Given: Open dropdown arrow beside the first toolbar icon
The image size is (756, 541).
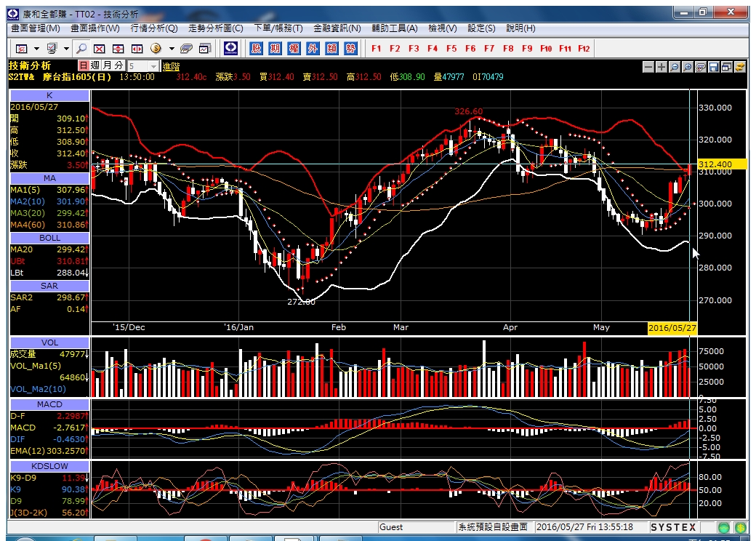Looking at the screenshot, I should click(x=36, y=49).
